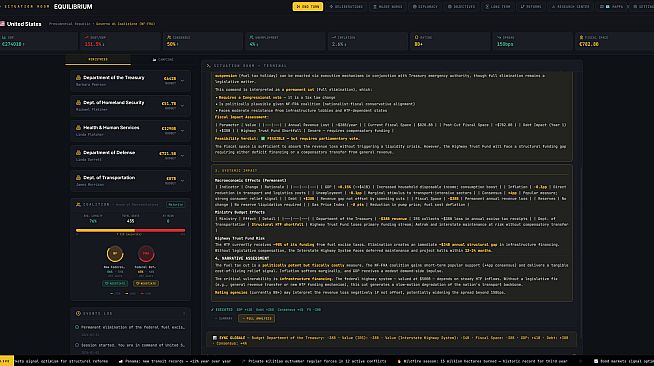
Task: Select the yellow coalition party circle
Action: [x=115, y=253]
